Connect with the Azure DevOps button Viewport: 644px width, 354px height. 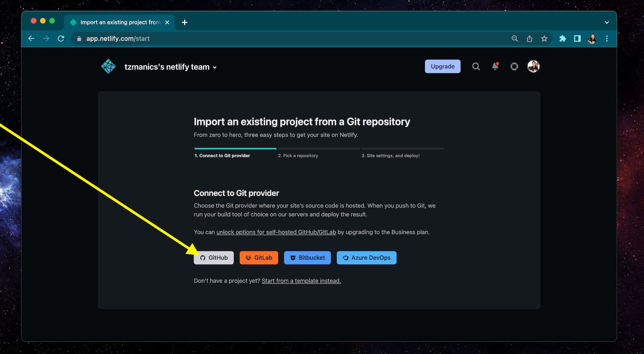point(367,258)
